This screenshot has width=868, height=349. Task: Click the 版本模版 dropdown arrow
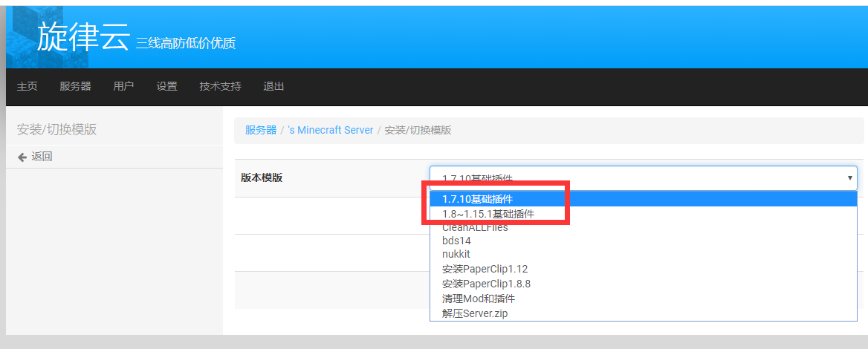[x=849, y=178]
